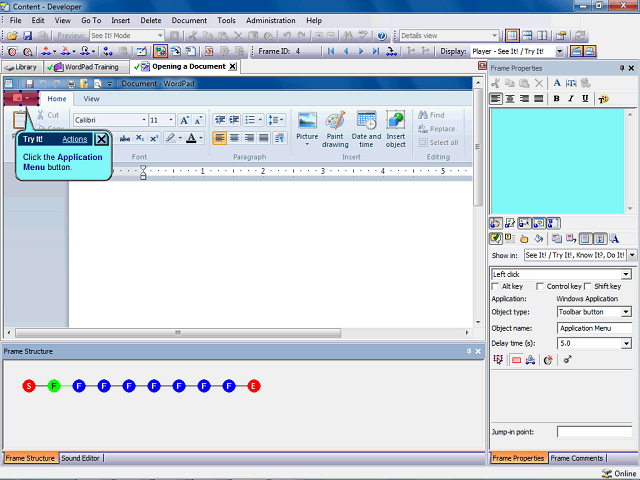Toggle the Control key checkbox

[540, 287]
